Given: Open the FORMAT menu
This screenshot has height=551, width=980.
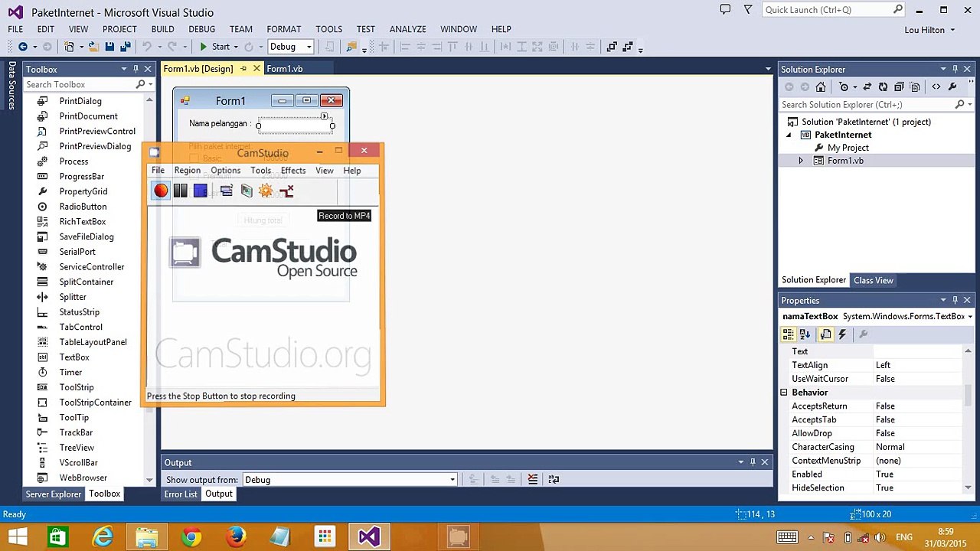Looking at the screenshot, I should point(283,29).
